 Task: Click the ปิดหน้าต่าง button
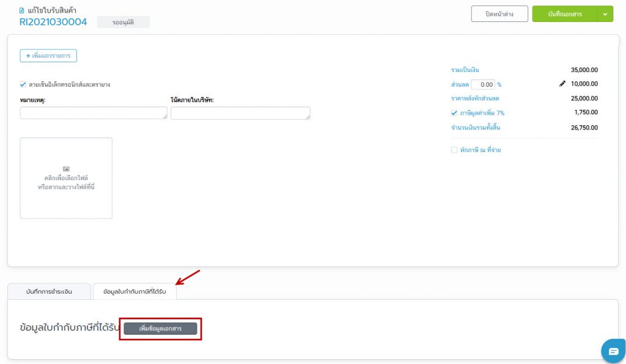499,14
